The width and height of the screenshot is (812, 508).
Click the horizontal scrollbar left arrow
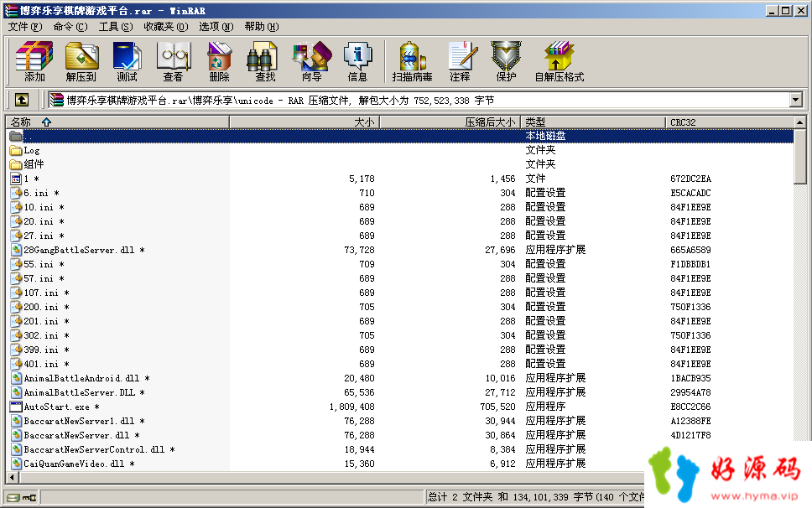tap(13, 477)
